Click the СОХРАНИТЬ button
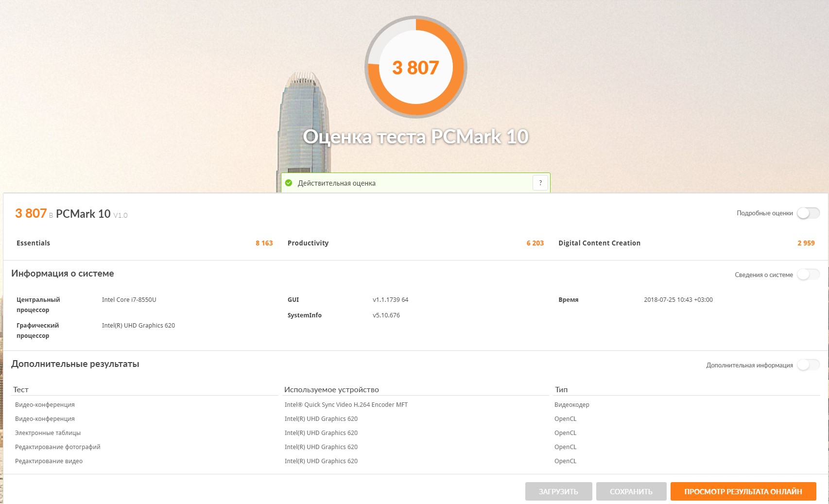The height and width of the screenshot is (504, 829). coord(631,491)
